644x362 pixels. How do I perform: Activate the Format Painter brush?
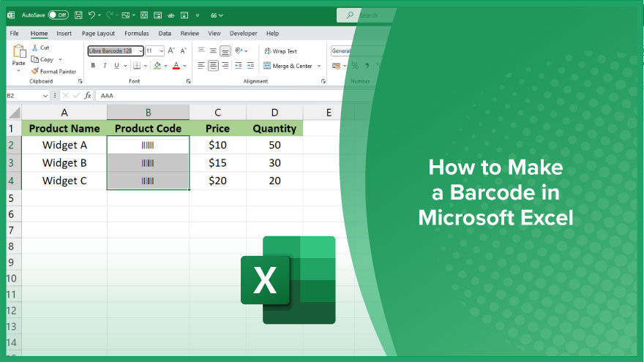[x=35, y=71]
